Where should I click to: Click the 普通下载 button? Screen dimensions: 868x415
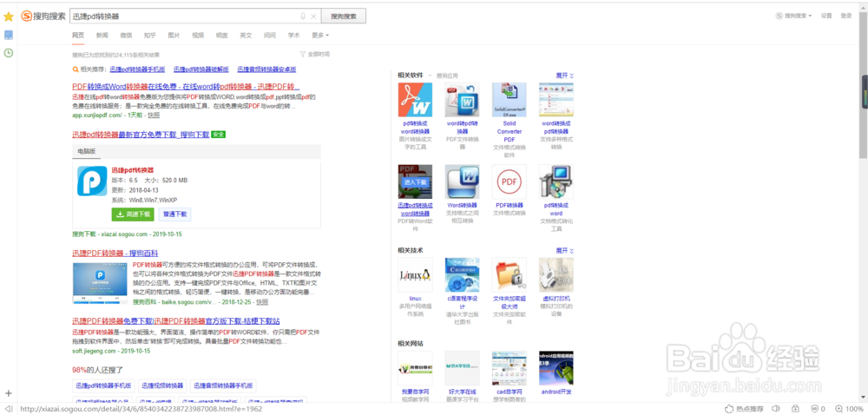[175, 214]
